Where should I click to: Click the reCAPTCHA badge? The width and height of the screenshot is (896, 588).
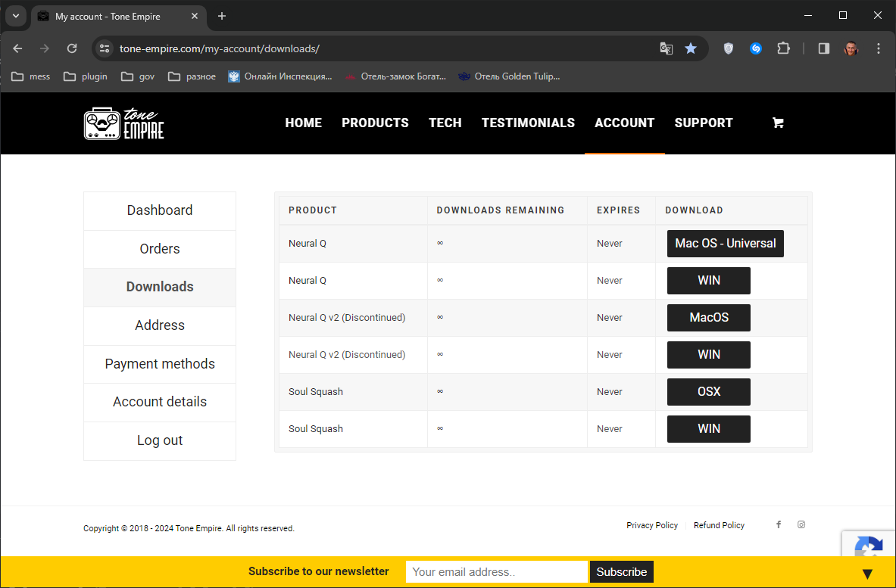click(x=869, y=545)
